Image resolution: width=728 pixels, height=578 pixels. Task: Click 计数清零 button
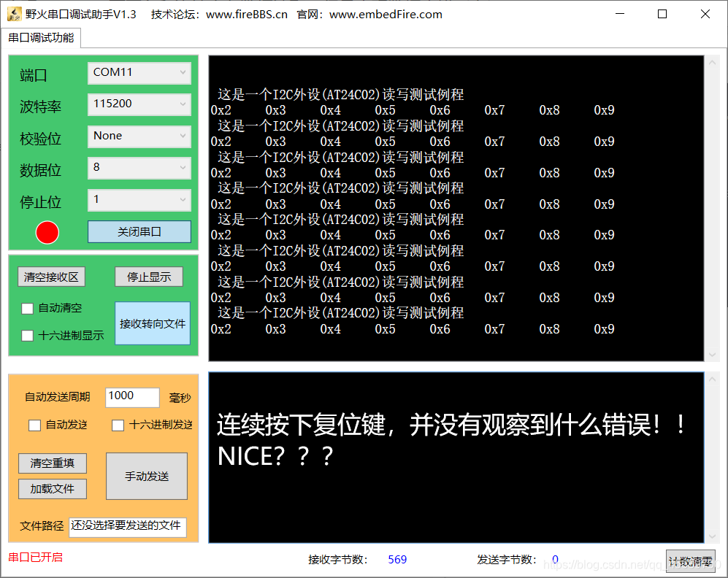[x=690, y=560]
